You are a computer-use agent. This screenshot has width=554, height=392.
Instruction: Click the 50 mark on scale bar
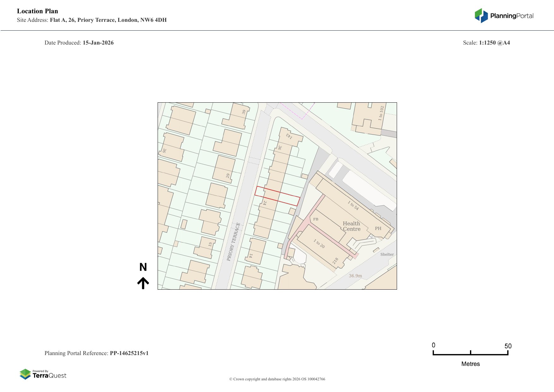508,346
